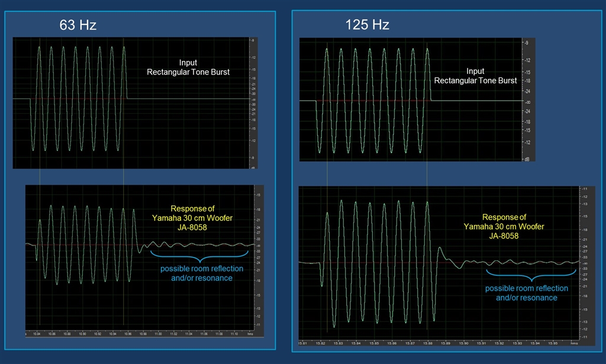Click the 15.85 time axis label
Image resolution: width=606 pixels, height=364 pixels.
374,343
